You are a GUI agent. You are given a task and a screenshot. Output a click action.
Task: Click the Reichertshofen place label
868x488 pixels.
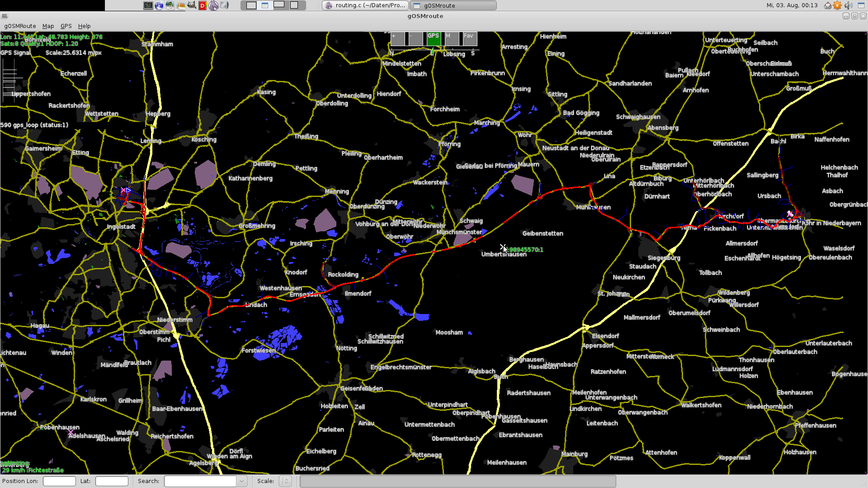tap(172, 436)
